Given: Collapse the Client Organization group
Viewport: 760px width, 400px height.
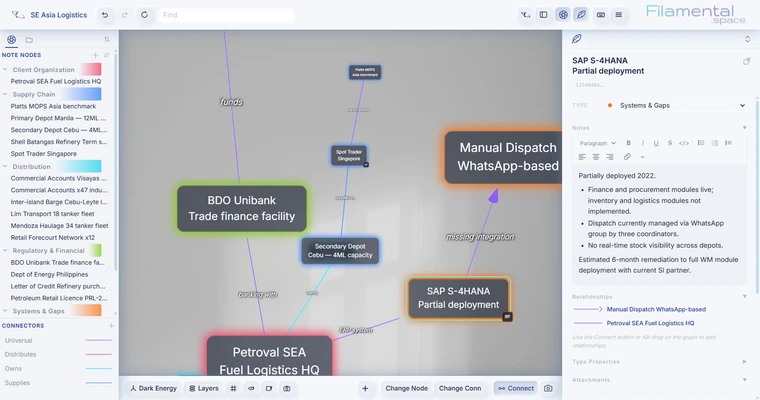Looking at the screenshot, I should tap(5, 70).
